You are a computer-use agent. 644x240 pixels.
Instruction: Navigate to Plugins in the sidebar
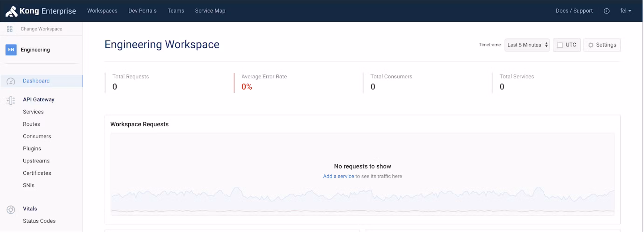32,148
